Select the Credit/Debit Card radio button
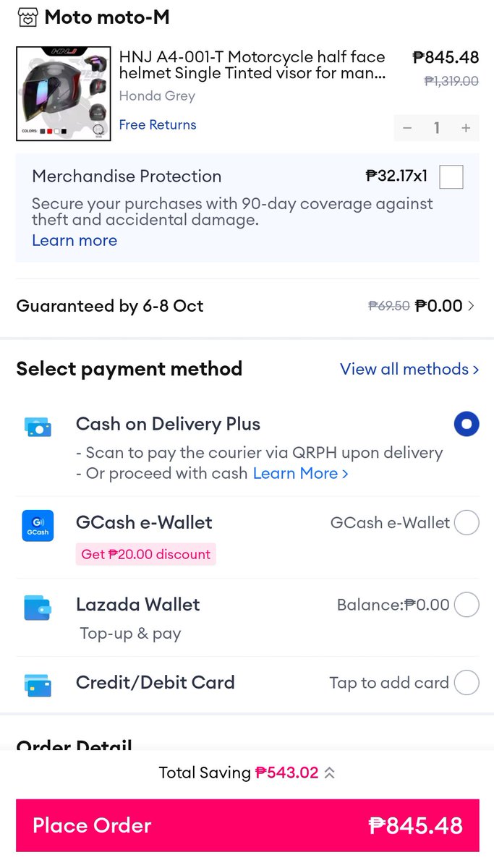 pos(467,682)
